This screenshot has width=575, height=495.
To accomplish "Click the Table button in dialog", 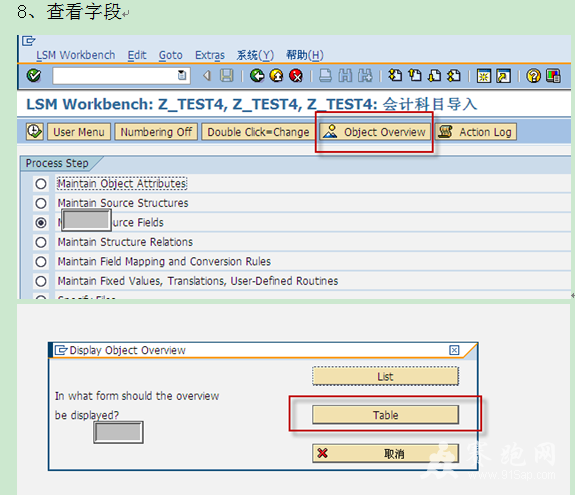I will click(385, 415).
